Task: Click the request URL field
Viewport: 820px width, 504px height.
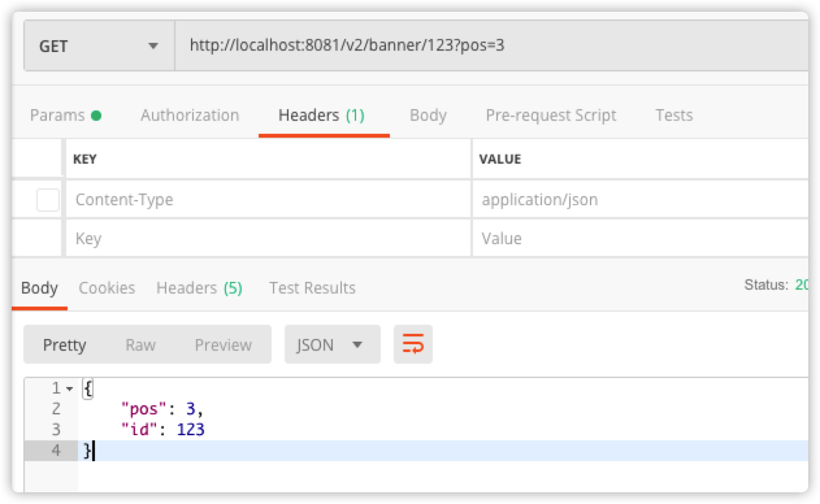Action: click(x=491, y=46)
